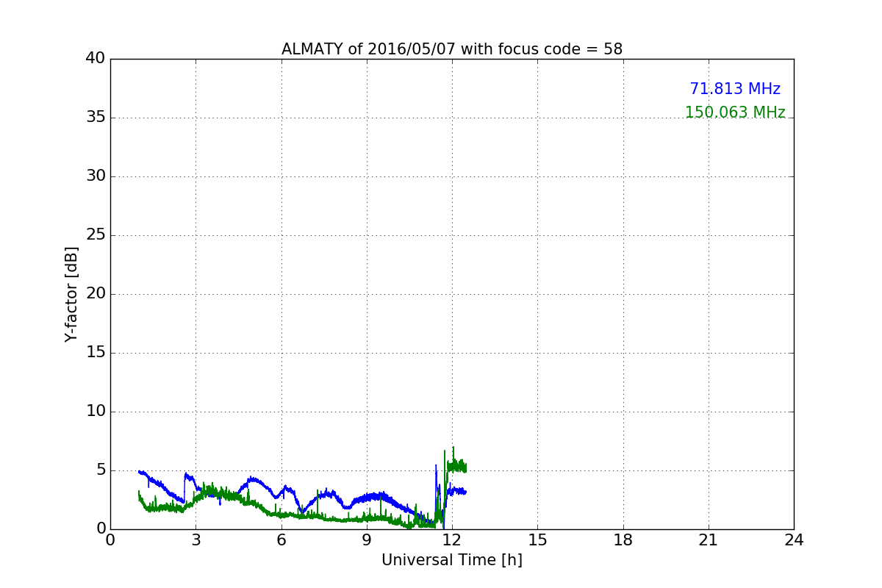Select the blue 71.813 MHz legend label
Viewport: 882px width, 588px height.
[735, 89]
